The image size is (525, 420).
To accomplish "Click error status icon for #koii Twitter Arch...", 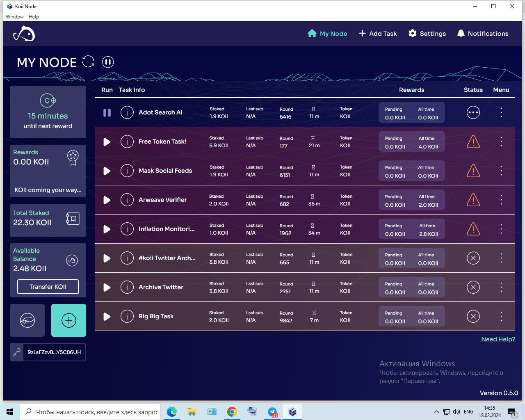I will pos(473,258).
